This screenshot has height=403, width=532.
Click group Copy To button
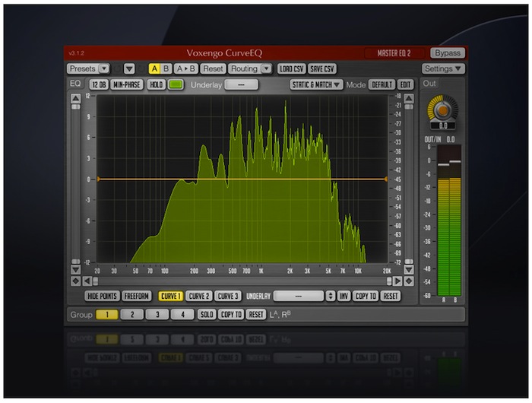click(x=231, y=314)
